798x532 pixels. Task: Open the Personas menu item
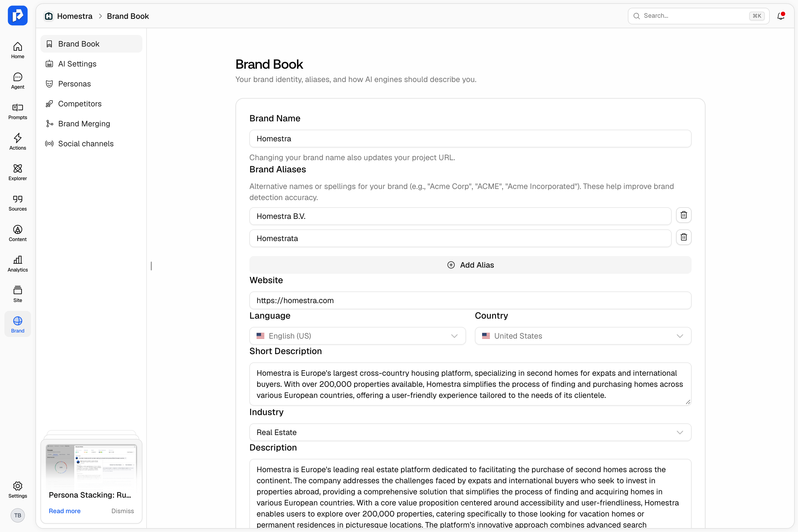91,84
